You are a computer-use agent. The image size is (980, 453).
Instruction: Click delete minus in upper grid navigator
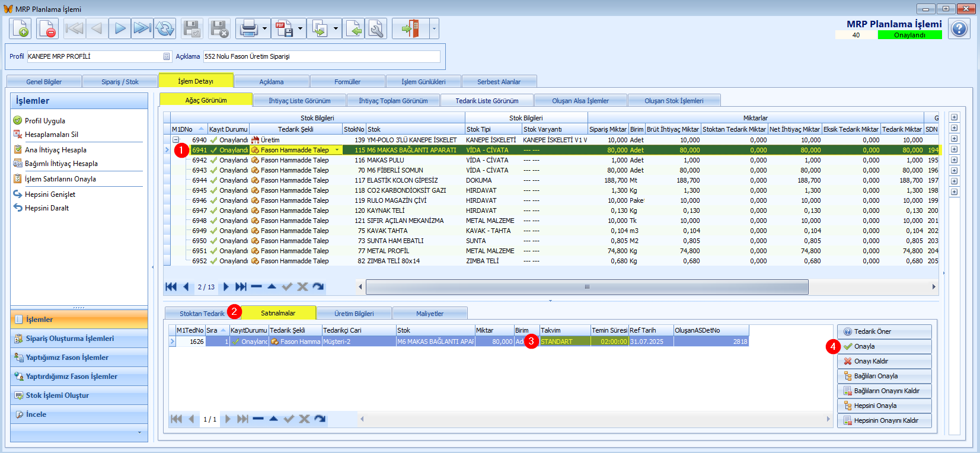[x=256, y=287]
